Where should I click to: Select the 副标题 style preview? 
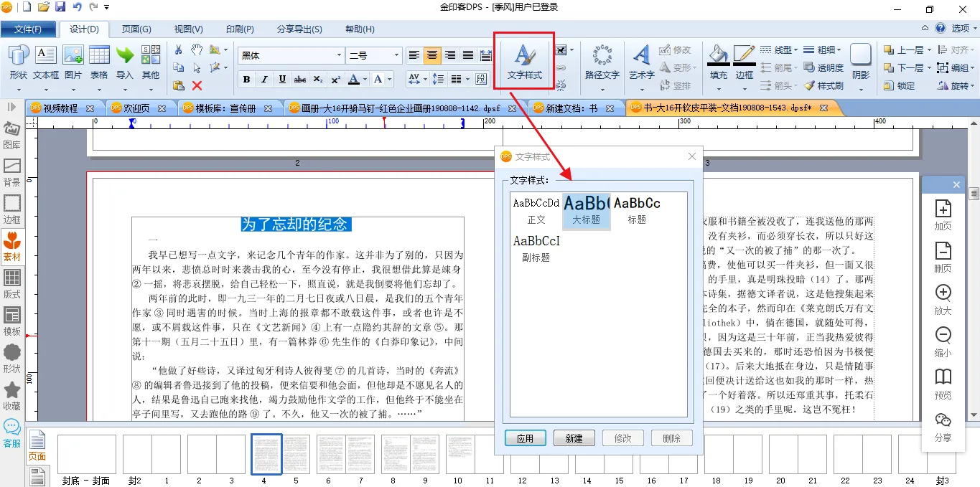pyautogui.click(x=536, y=247)
